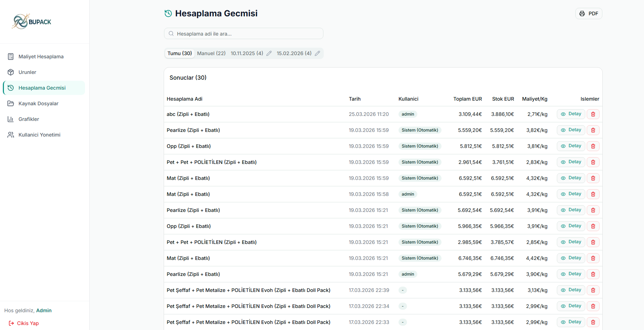Go to Urunler page
Image resolution: width=644 pixels, height=330 pixels.
[x=27, y=72]
